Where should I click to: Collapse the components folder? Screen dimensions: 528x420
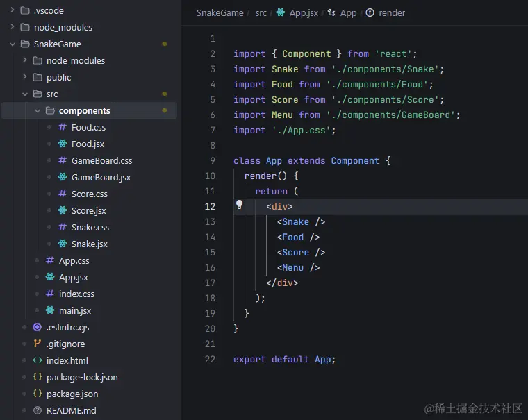click(38, 110)
